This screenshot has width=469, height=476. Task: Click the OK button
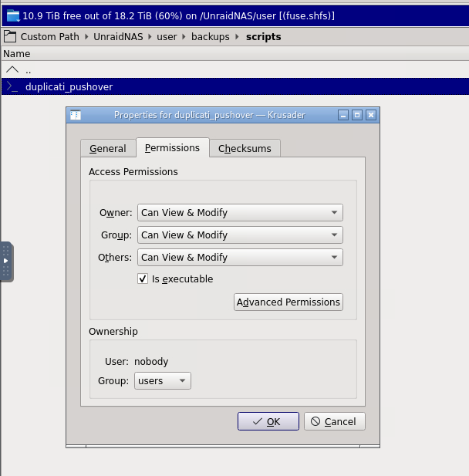point(268,421)
